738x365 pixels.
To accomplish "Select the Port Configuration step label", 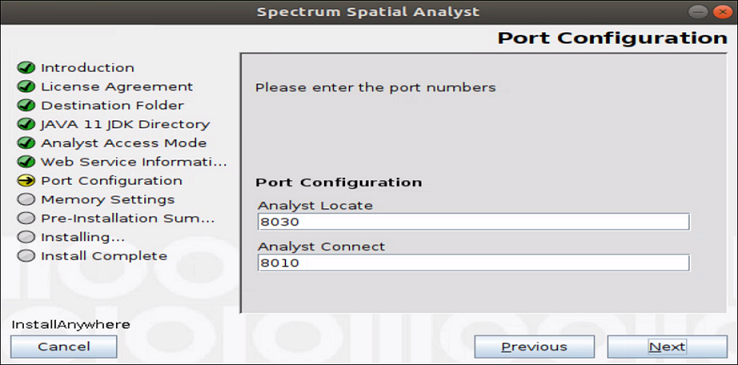I will 112,181.
